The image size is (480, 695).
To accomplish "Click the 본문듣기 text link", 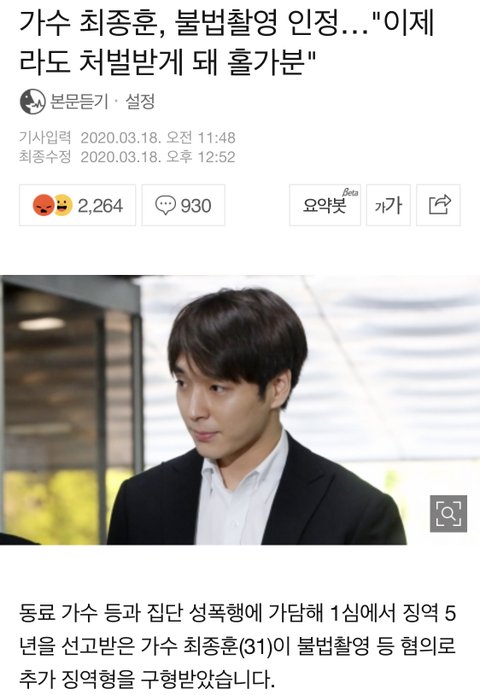I will (x=79, y=102).
